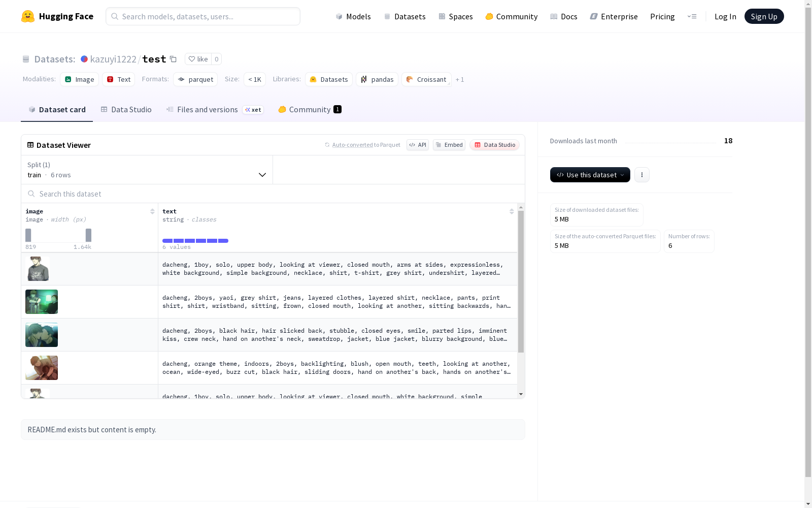
Task: Select the pandas library tag
Action: coord(377,79)
